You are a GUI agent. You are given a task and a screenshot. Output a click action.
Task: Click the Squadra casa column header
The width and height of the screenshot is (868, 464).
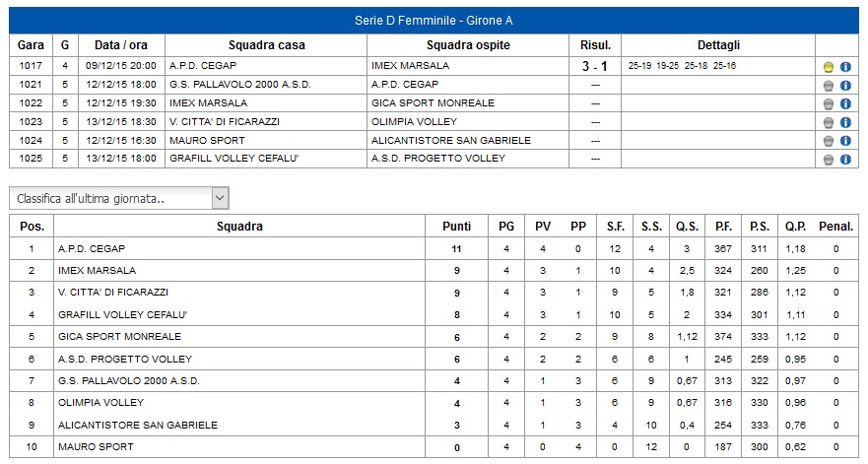pos(266,45)
